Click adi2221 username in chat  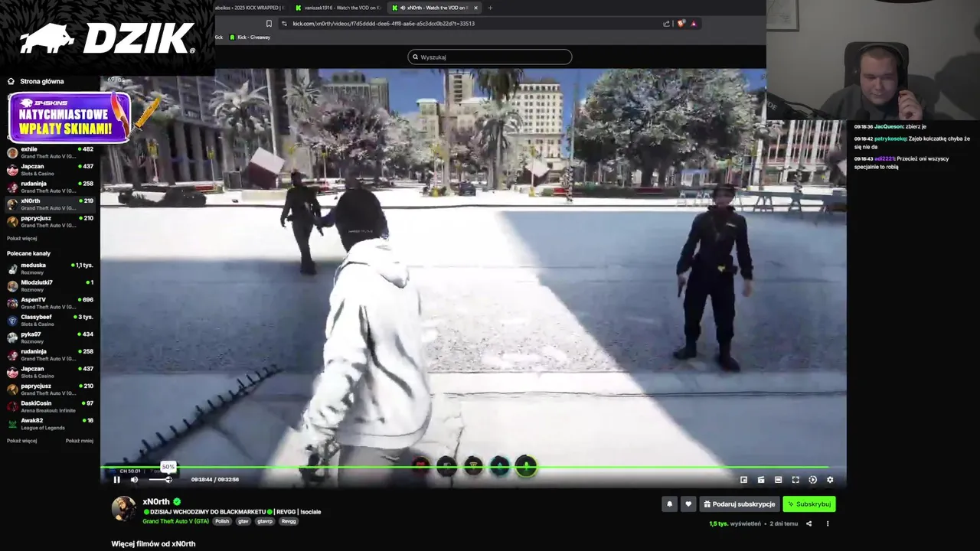884,158
